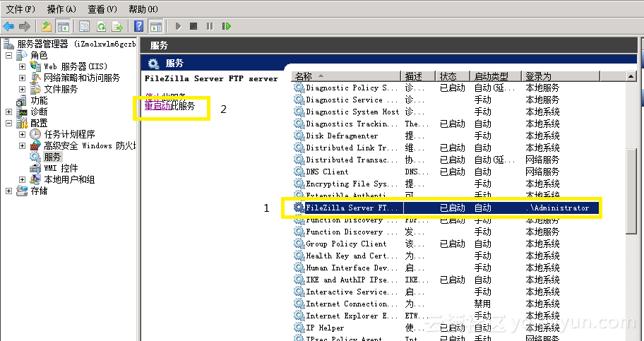Sort by the 名称 column header
The image size is (644, 341).
pyautogui.click(x=347, y=76)
